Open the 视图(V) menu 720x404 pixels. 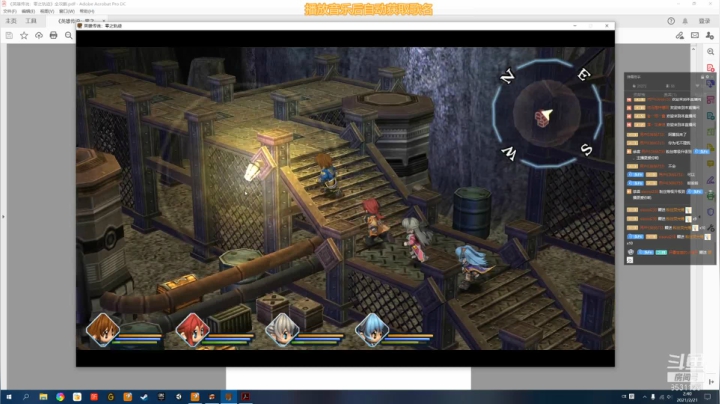[x=47, y=11]
